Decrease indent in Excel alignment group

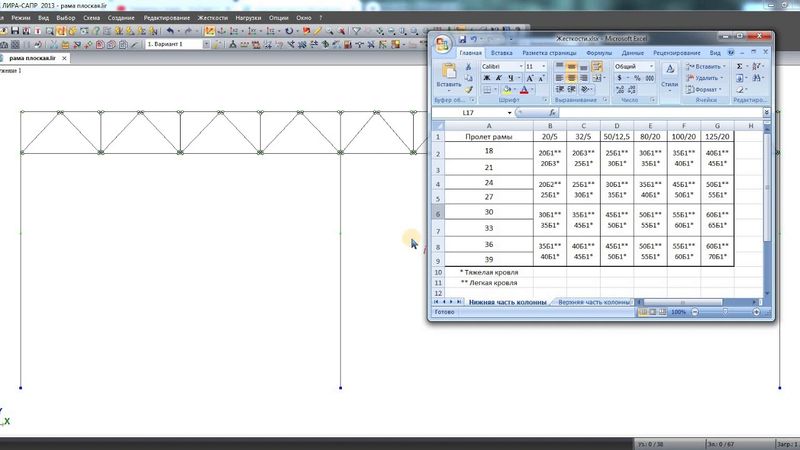click(560, 89)
